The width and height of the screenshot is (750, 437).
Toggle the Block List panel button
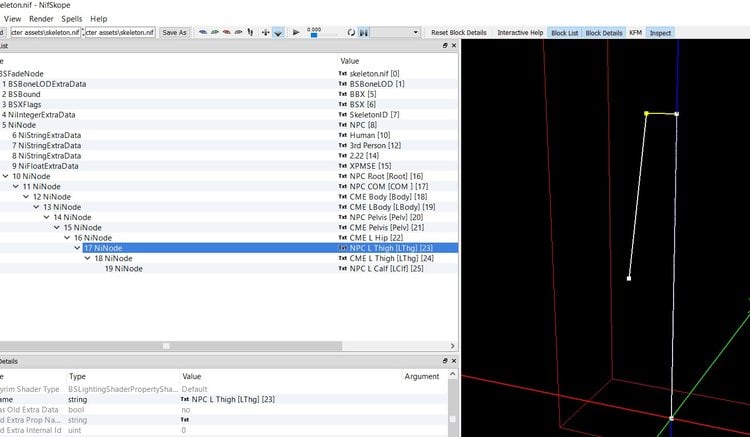click(x=564, y=33)
